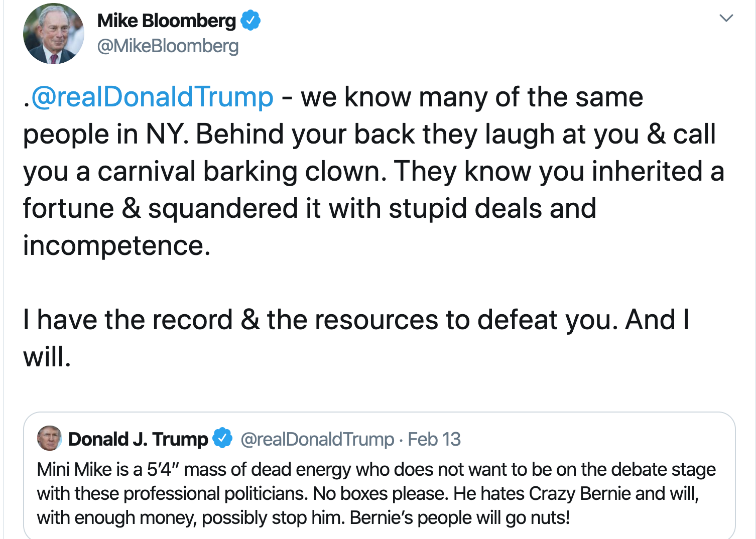Expand the tweet options chevron menu
Image resolution: width=756 pixels, height=539 pixels.
(x=726, y=19)
